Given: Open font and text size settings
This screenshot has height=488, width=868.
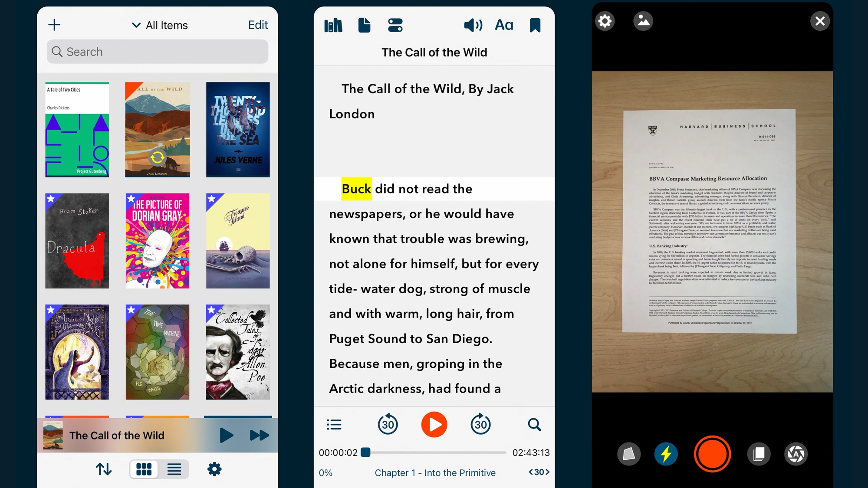Looking at the screenshot, I should click(x=503, y=24).
